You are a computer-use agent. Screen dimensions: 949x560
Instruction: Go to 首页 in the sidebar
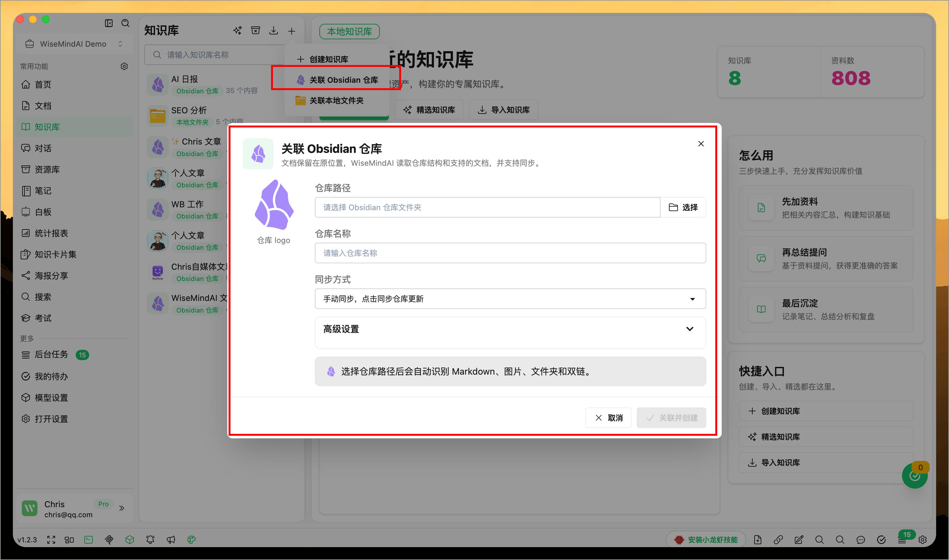click(75, 85)
